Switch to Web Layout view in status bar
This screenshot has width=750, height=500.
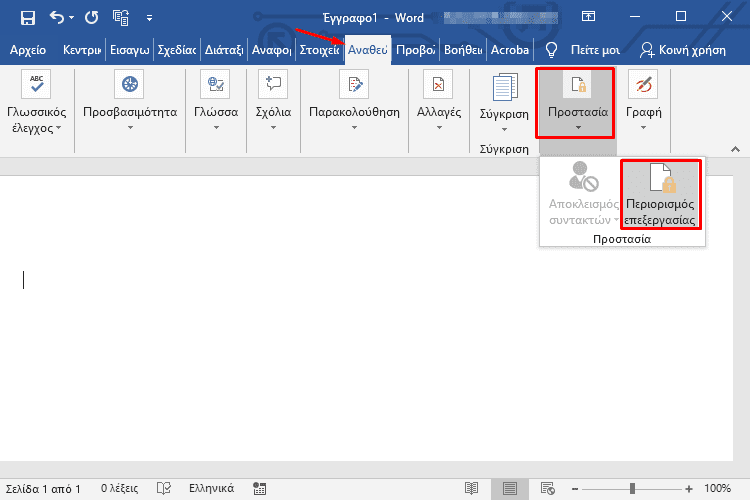coord(548,489)
